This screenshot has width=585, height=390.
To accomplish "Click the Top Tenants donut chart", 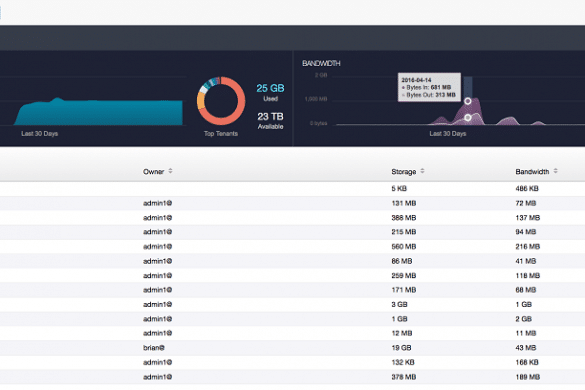I will [221, 101].
